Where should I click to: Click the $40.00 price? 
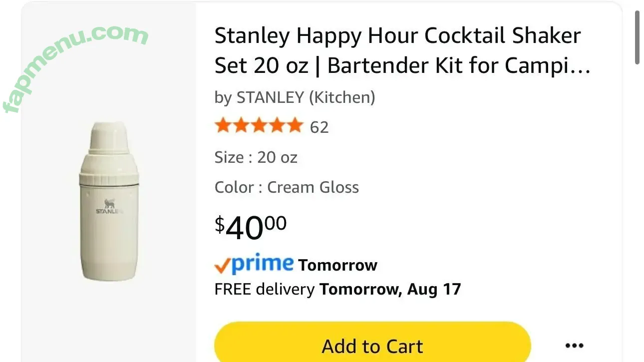pos(251,227)
